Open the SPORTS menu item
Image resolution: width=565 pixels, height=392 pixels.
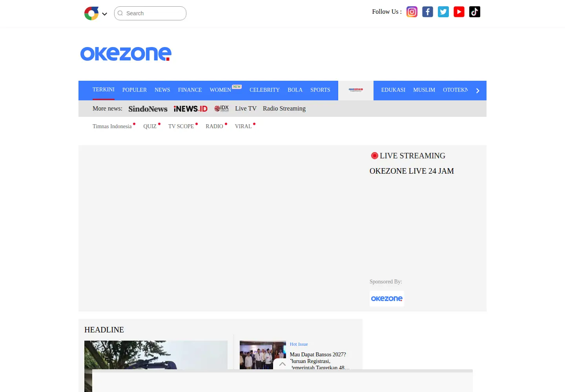(x=320, y=90)
